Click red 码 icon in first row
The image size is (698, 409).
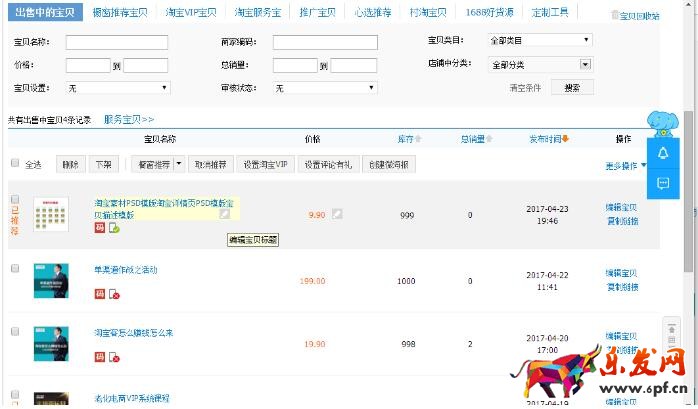(99, 228)
